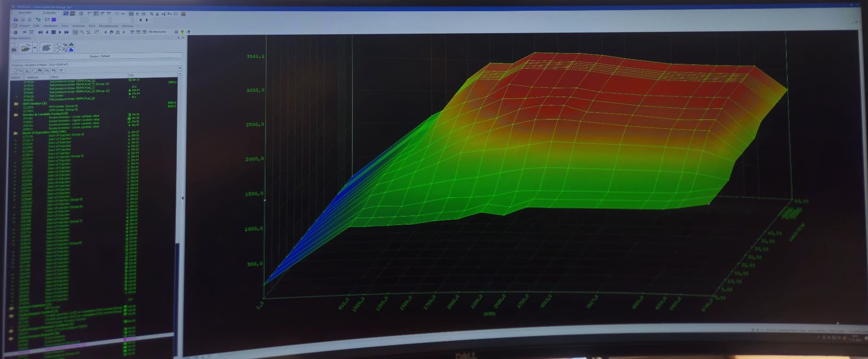Open the Window menu
The height and width of the screenshot is (359, 868).
coord(127,26)
